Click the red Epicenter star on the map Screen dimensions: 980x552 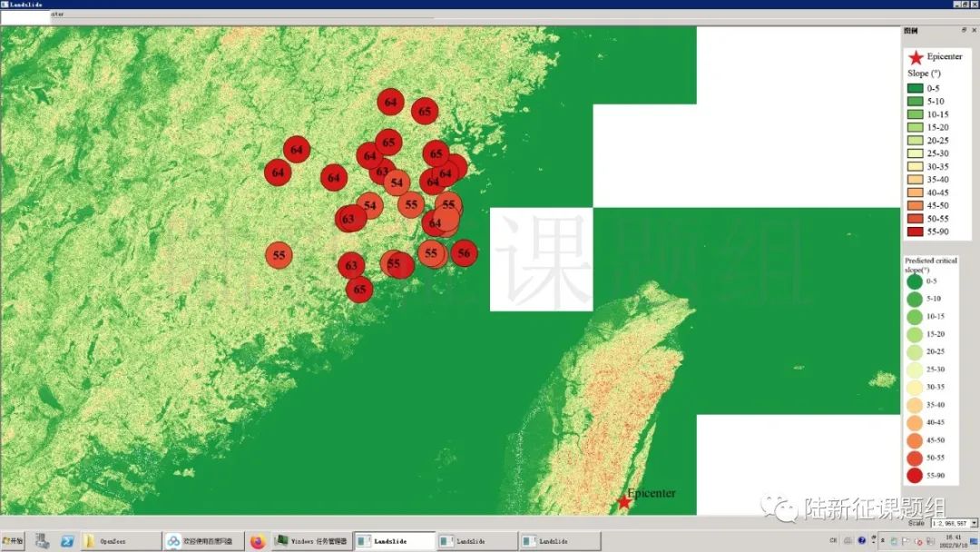coord(623,502)
